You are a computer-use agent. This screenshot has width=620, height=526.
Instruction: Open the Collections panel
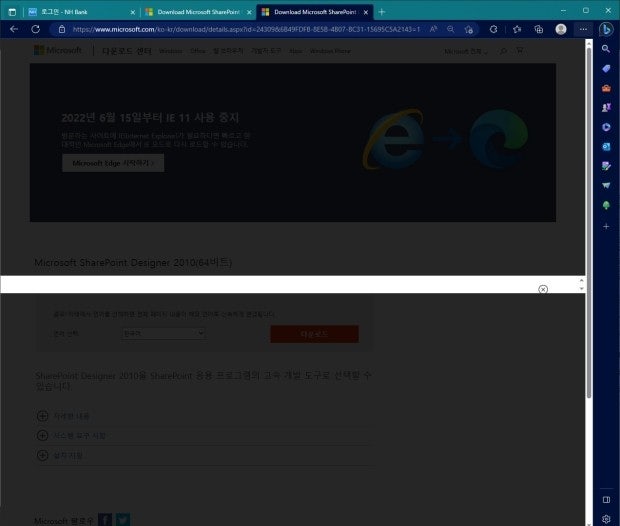pos(539,29)
